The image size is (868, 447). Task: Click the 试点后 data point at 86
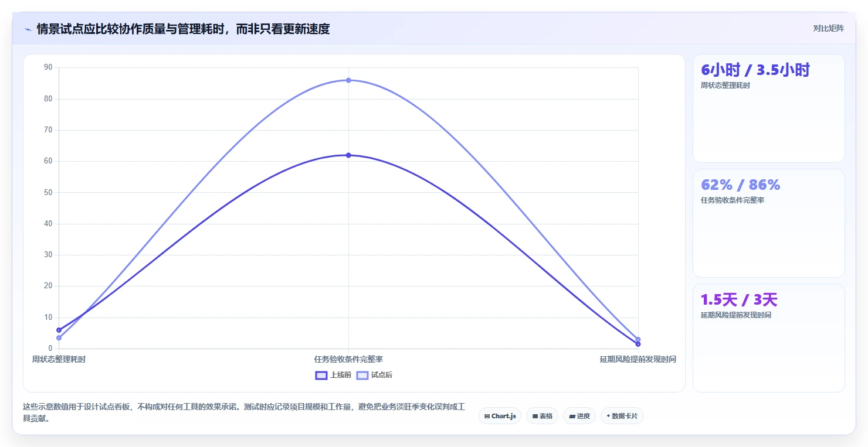tap(348, 80)
